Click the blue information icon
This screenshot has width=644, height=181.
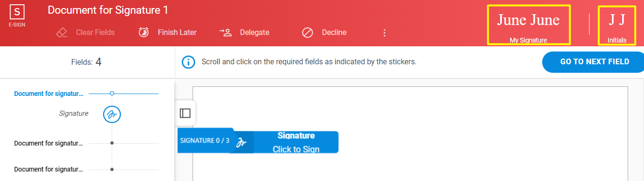coord(188,62)
